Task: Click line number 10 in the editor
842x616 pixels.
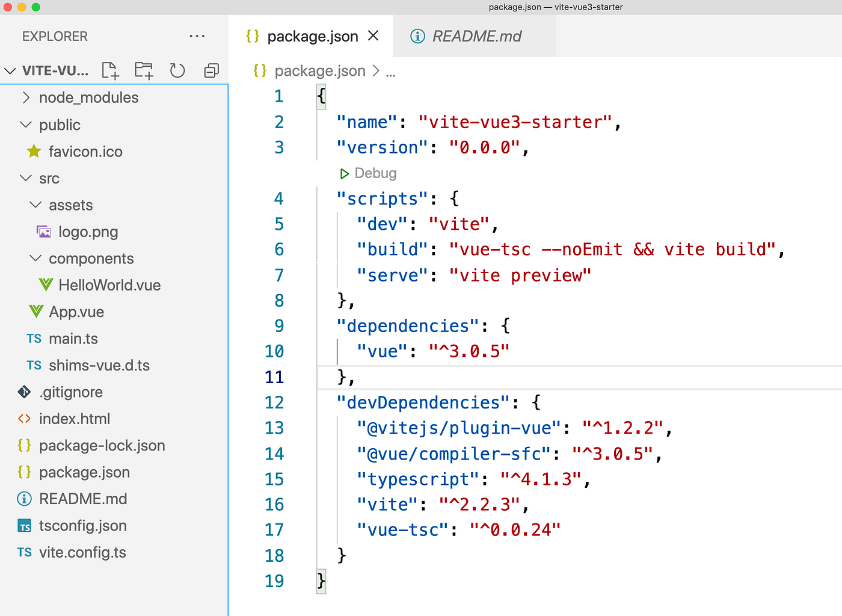Action: pos(274,351)
